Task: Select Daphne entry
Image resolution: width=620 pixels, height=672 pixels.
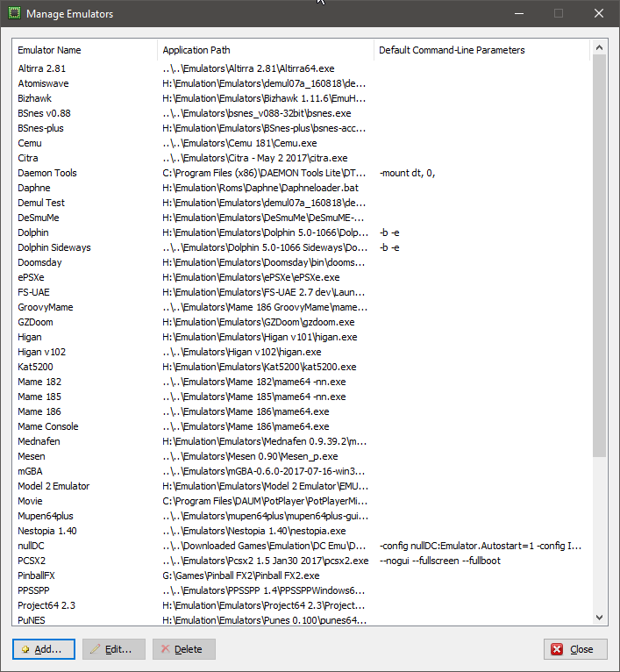Action: tap(302, 188)
